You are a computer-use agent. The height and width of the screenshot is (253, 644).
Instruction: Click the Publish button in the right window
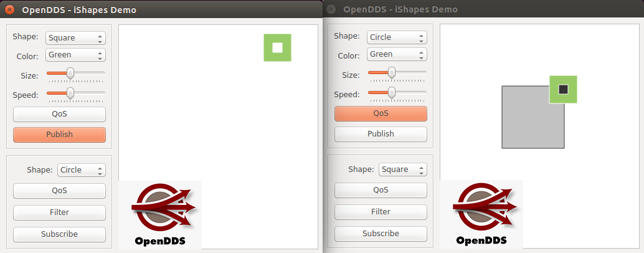381,134
